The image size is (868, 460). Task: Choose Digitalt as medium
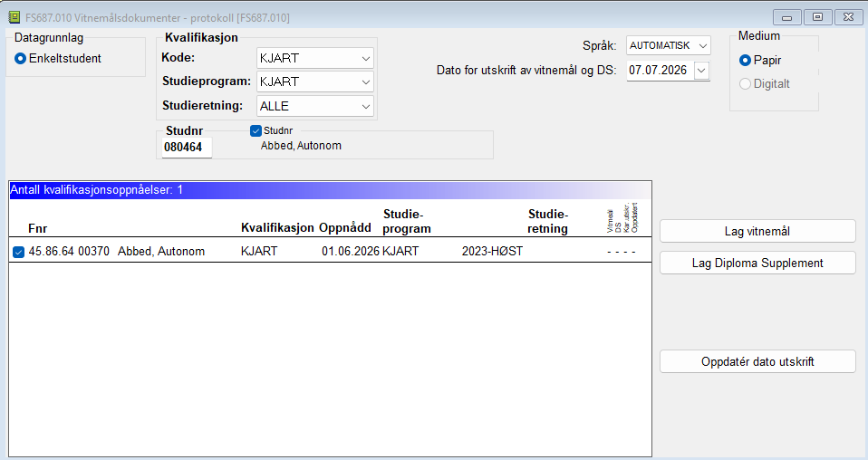tap(745, 83)
